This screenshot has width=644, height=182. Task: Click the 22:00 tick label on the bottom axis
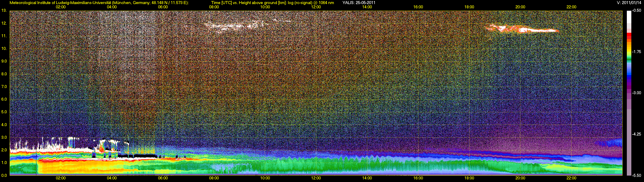point(571,178)
